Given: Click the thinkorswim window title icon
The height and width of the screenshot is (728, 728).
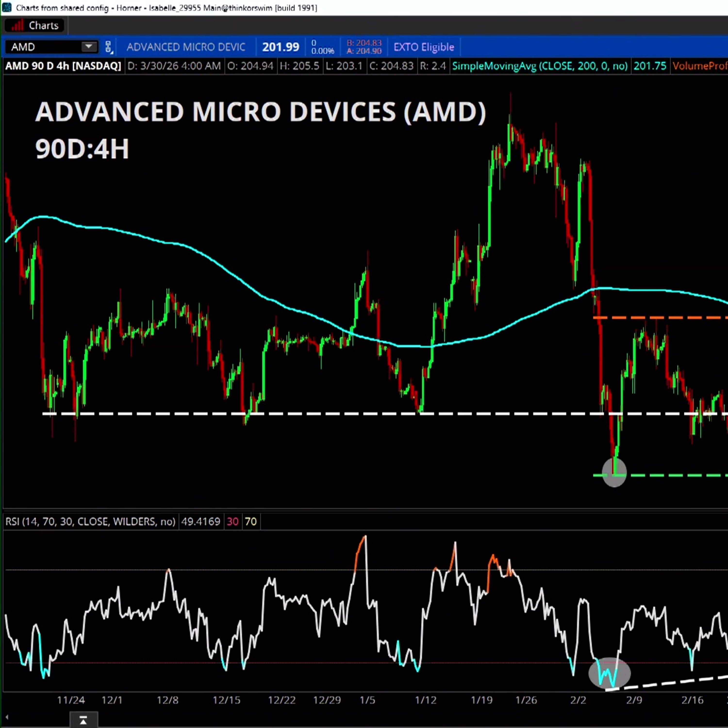Looking at the screenshot, I should coord(6,7).
